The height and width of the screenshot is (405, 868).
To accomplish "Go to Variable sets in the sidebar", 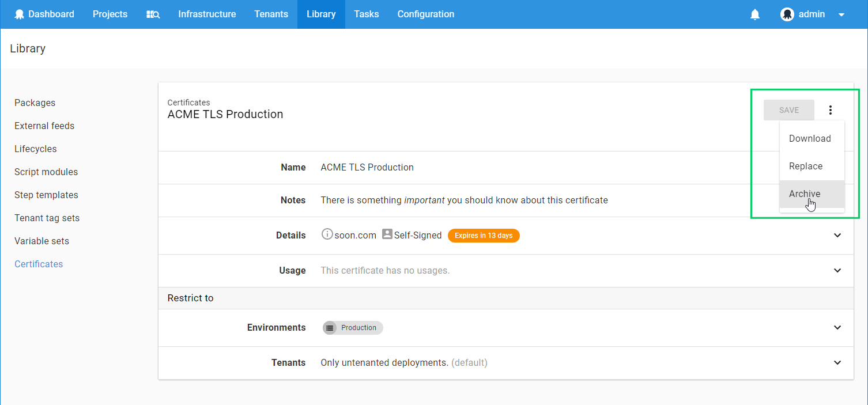I will (41, 241).
